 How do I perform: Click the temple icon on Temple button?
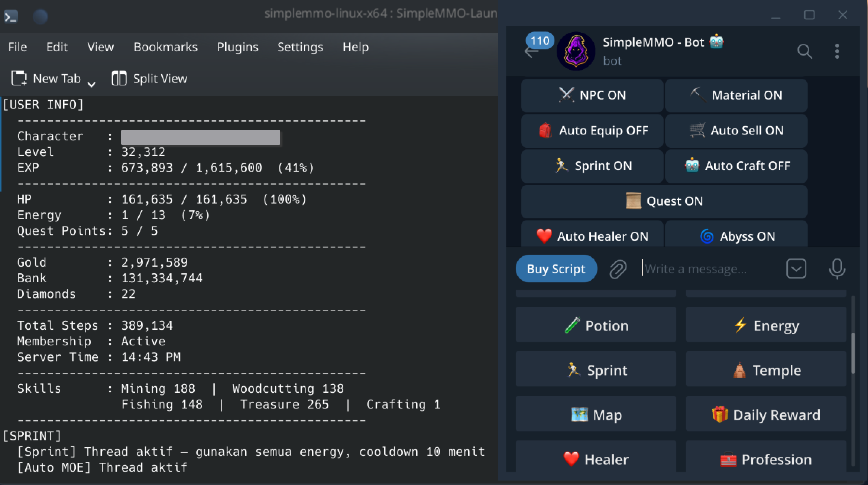click(x=739, y=370)
